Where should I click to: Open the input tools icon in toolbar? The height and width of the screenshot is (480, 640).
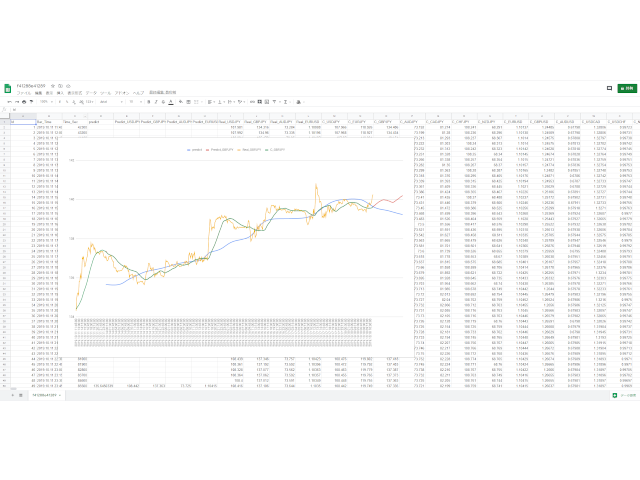300,102
